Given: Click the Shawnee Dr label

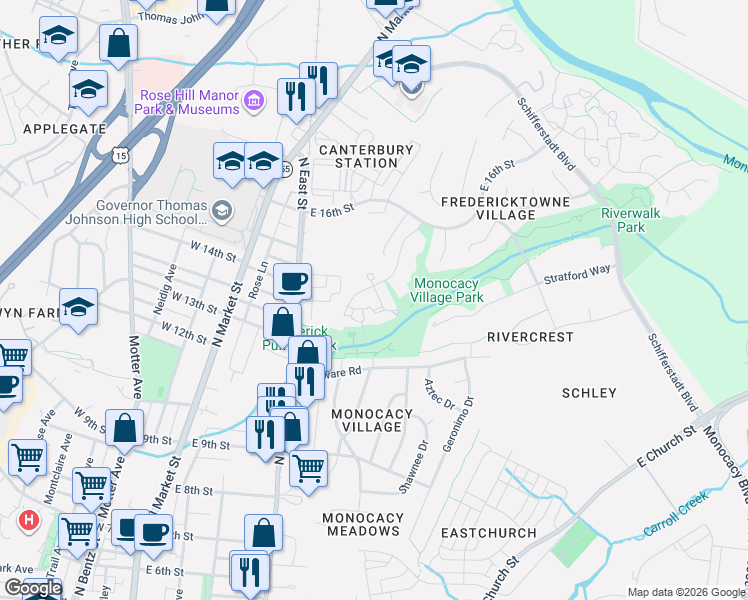Looking at the screenshot, I should pos(414,467).
